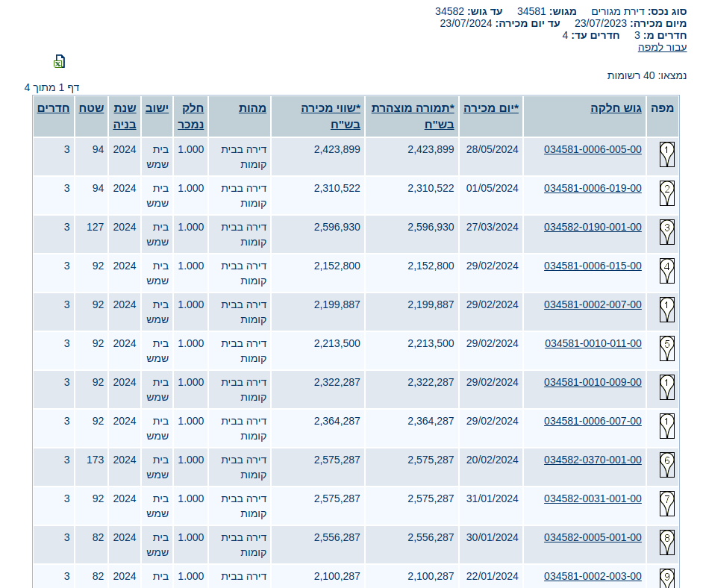Open parcel link 034581-0006-007-00

(593, 422)
